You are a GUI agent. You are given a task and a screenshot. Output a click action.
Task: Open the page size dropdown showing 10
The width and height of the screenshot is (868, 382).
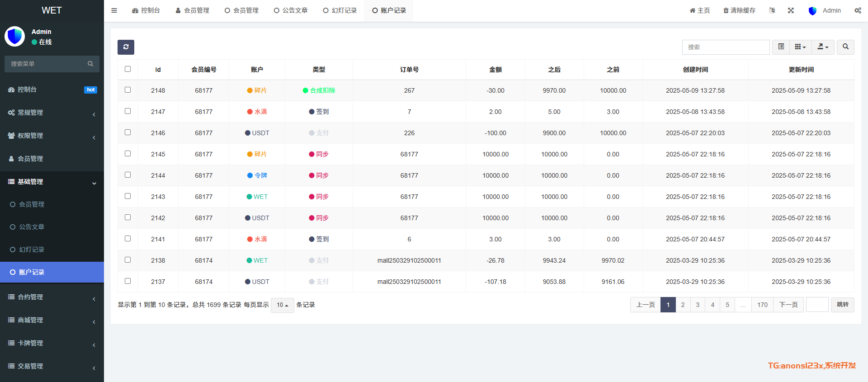(x=282, y=305)
